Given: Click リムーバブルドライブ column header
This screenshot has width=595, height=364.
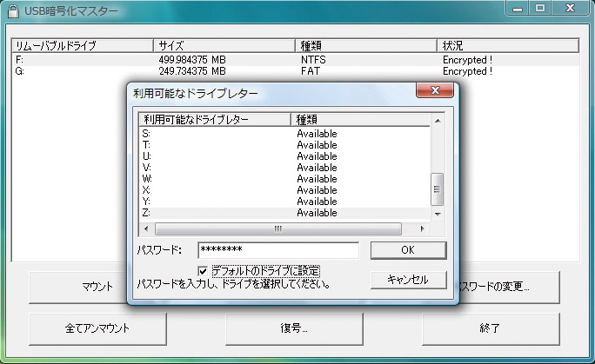Looking at the screenshot, I should (x=83, y=46).
